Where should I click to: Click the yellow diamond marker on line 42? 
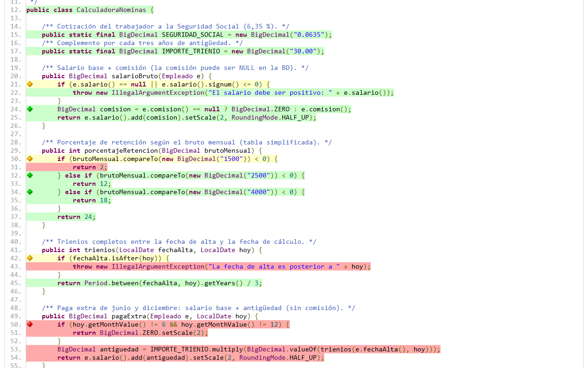click(30, 258)
